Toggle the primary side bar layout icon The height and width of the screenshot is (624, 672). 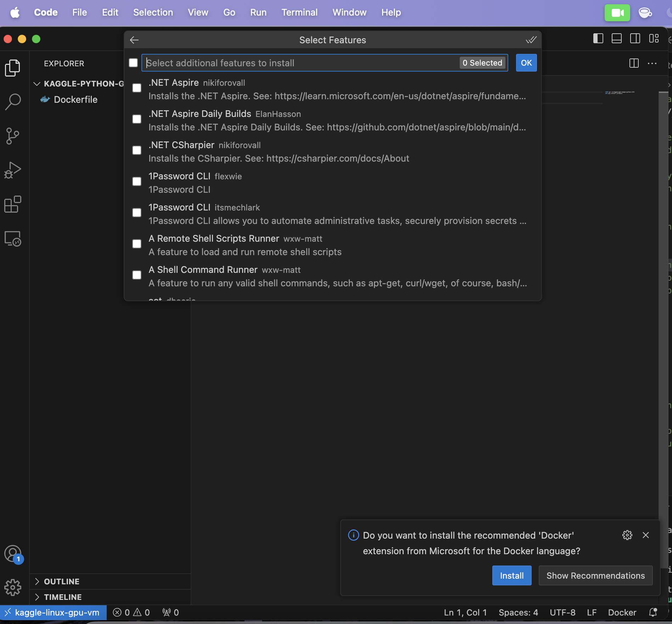tap(598, 38)
